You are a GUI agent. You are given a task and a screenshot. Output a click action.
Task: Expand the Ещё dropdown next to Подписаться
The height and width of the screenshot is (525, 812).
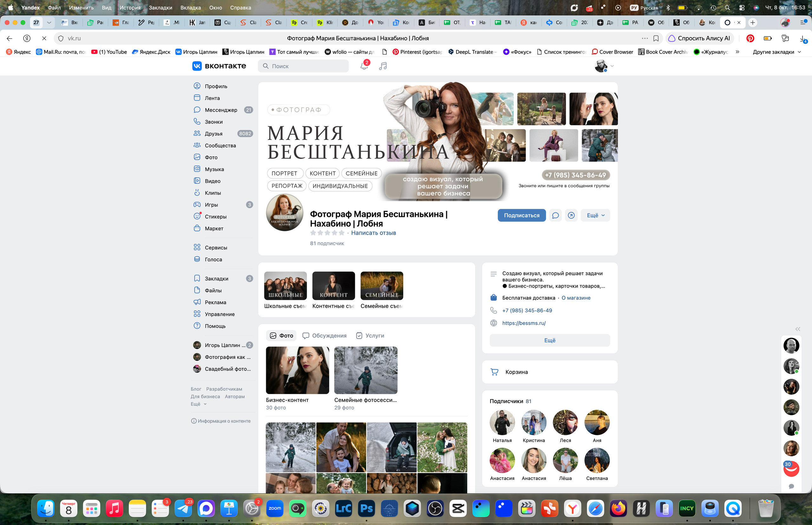596,215
